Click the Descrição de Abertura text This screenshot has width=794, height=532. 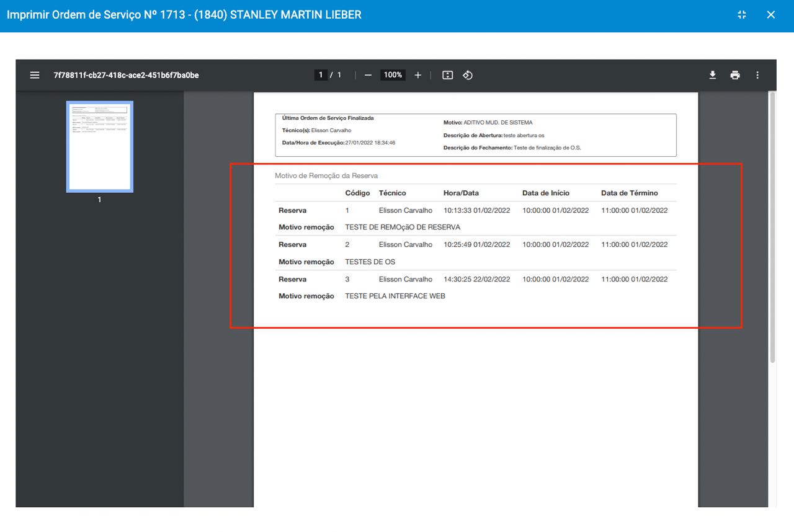click(x=494, y=135)
